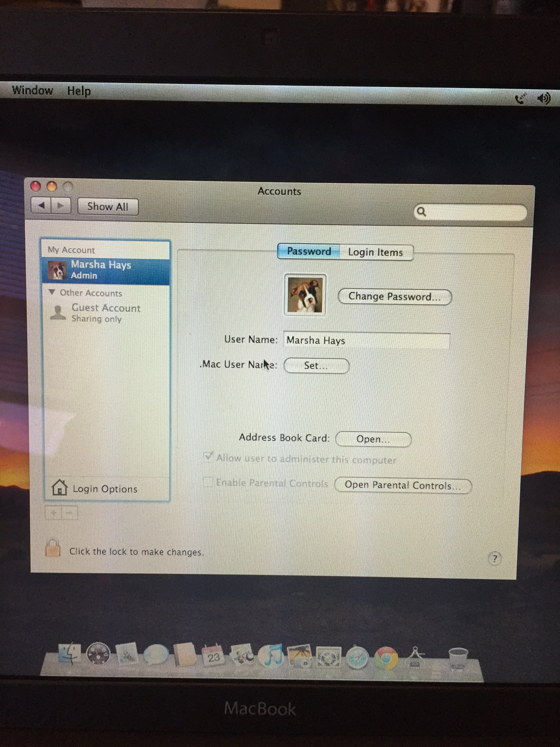This screenshot has height=747, width=560.
Task: Open Google Chrome from the Dock
Action: 386,658
